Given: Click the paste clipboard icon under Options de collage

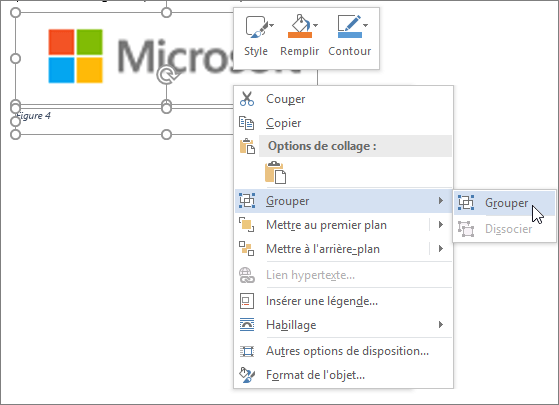Looking at the screenshot, I should (x=275, y=173).
